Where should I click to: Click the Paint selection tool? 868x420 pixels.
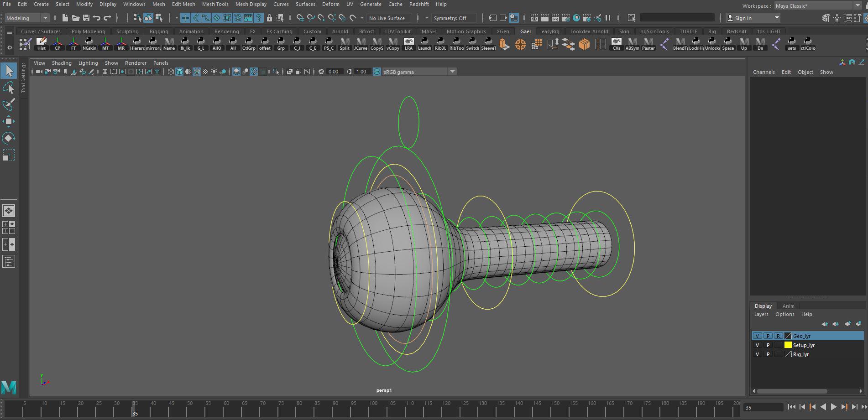(x=9, y=105)
